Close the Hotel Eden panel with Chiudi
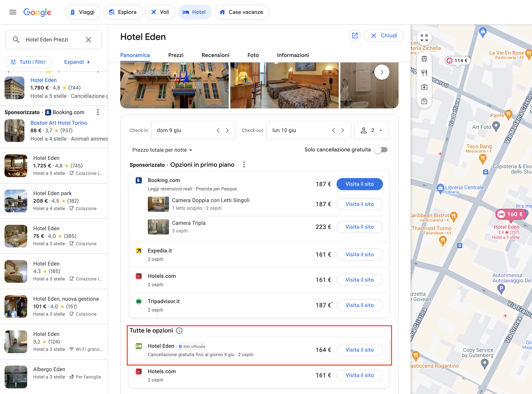The width and height of the screenshot is (532, 394). click(384, 36)
